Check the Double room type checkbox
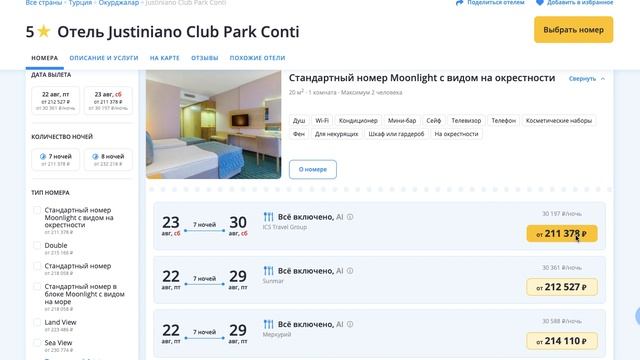 [37, 245]
